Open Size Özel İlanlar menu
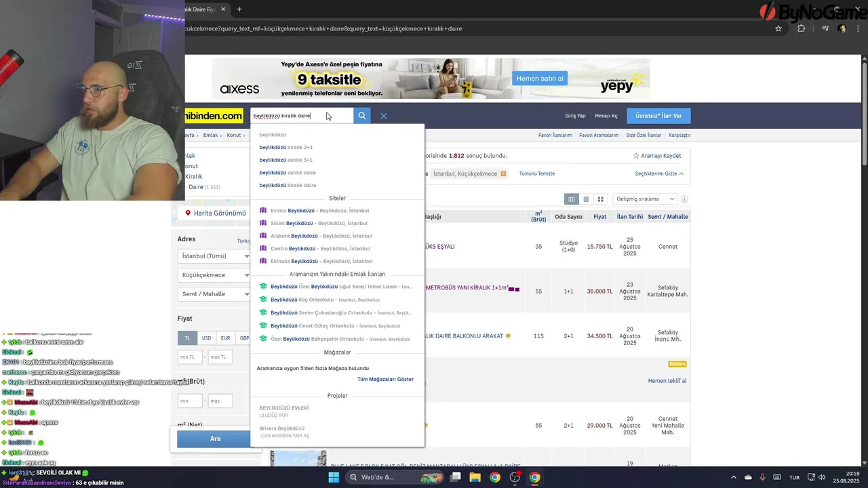Screen dimensions: 868x488 point(644,136)
